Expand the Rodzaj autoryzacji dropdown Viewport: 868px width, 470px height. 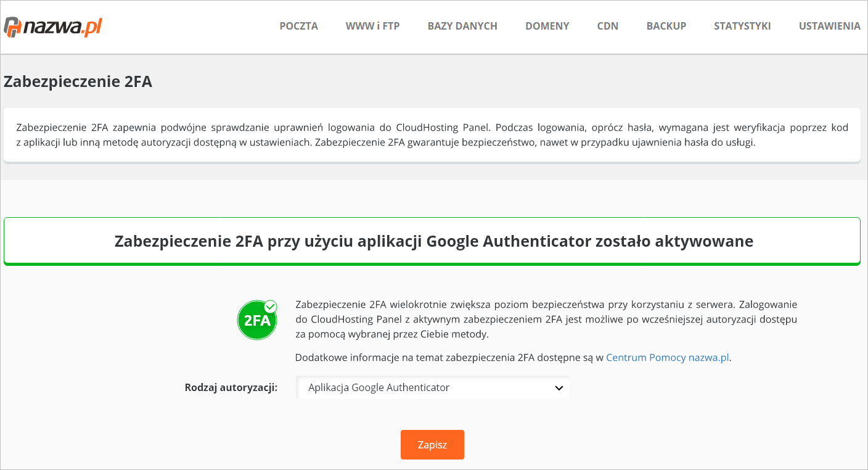click(x=432, y=387)
